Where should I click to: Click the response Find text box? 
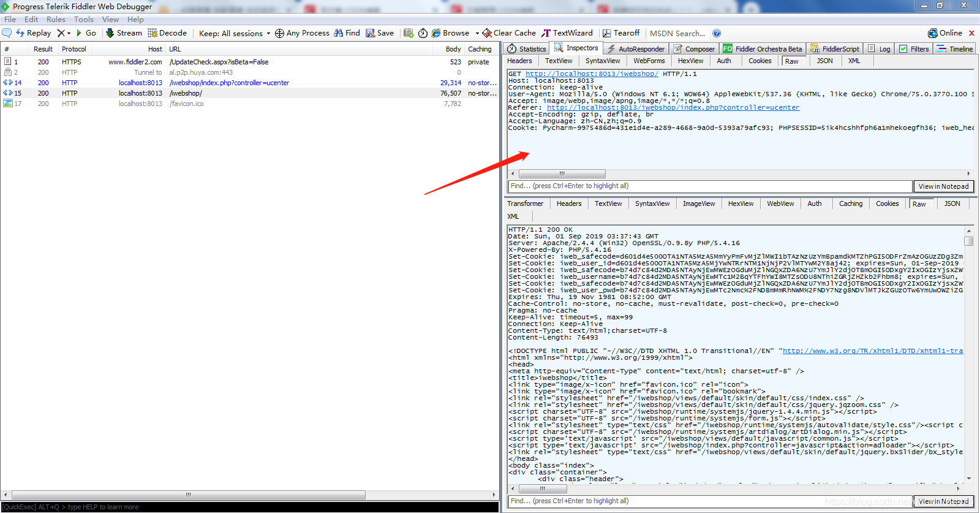pos(710,501)
